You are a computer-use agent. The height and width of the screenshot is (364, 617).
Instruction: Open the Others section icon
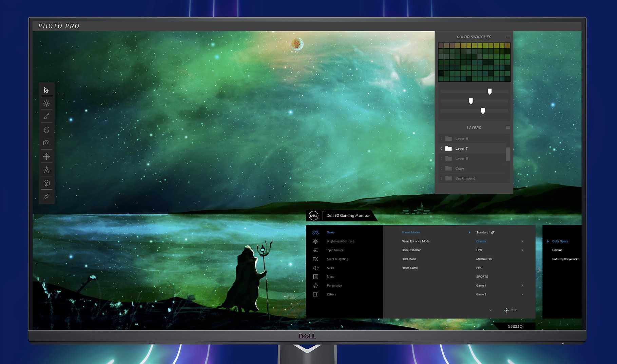click(315, 294)
